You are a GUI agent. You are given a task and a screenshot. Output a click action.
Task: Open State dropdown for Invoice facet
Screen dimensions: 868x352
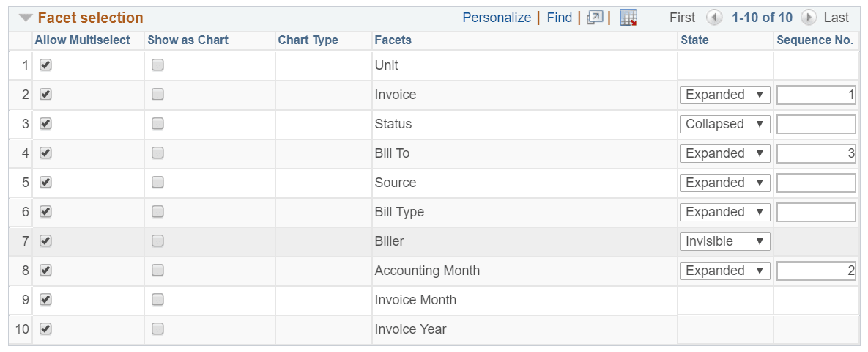click(725, 95)
